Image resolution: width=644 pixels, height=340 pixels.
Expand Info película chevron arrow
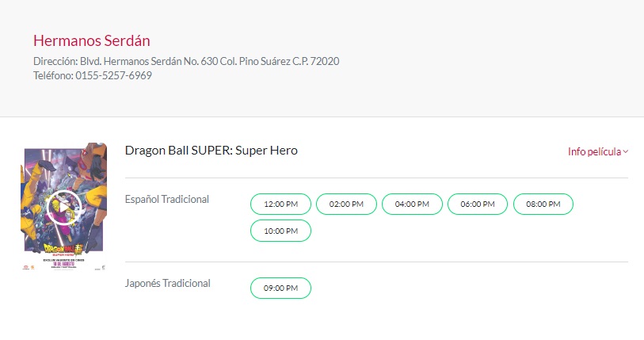(x=626, y=151)
